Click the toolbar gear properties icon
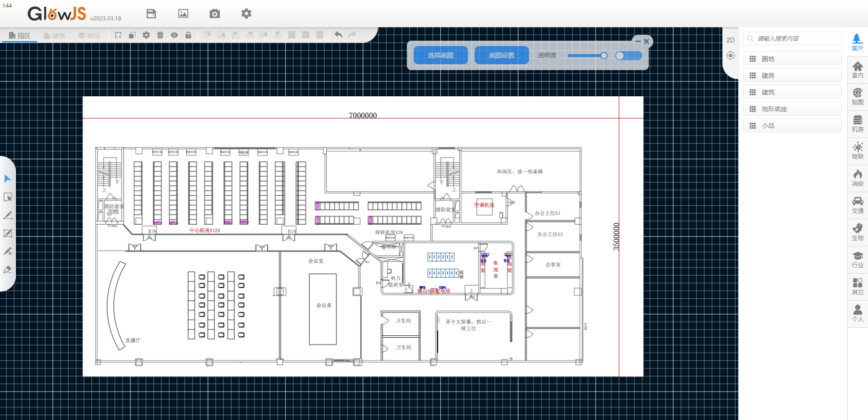Image resolution: width=868 pixels, height=420 pixels. (146, 35)
